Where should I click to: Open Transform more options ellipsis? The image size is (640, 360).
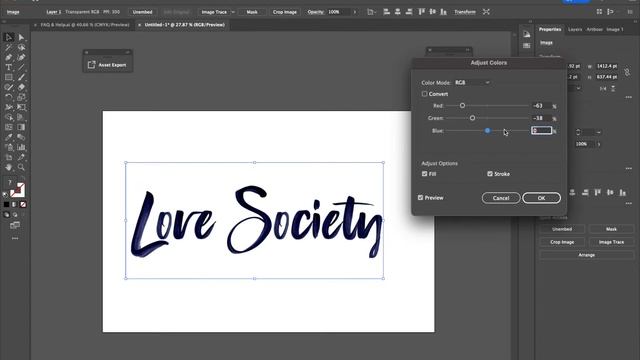[x=629, y=97]
